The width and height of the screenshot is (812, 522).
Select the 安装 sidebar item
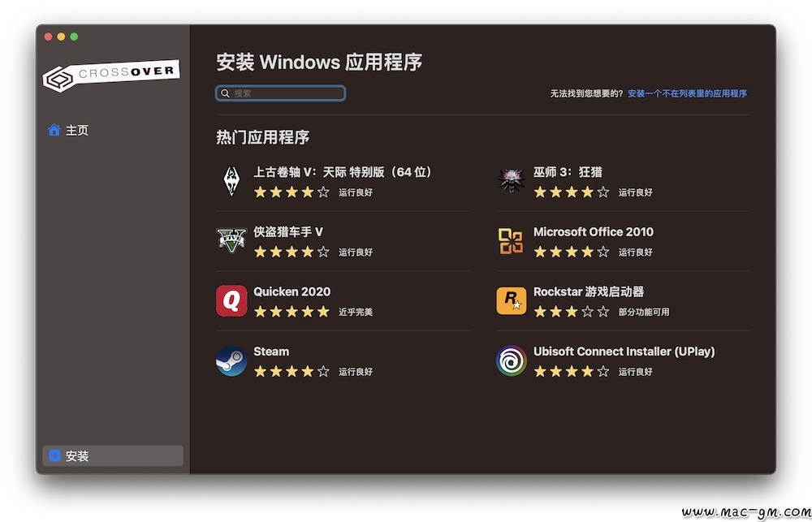[113, 455]
